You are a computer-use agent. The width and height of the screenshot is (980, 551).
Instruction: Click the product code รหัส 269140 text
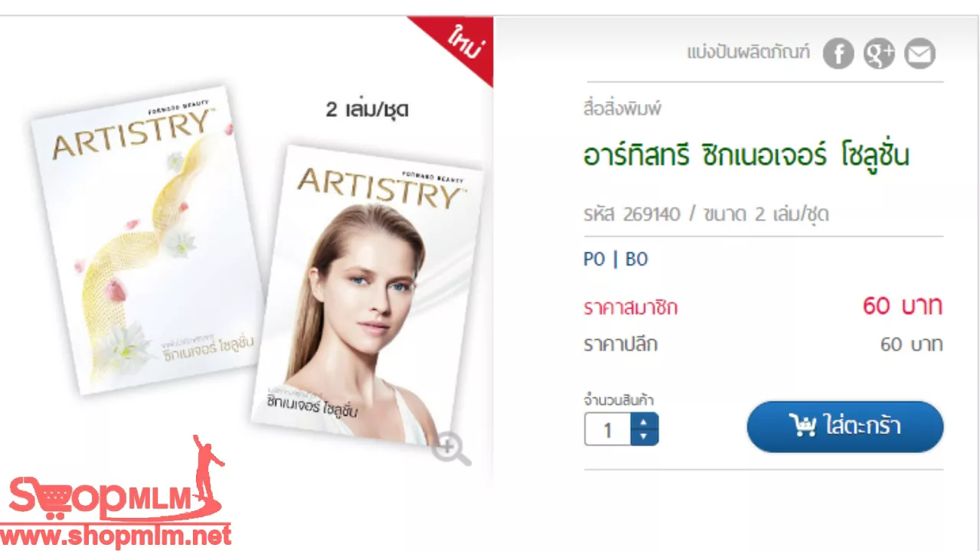coord(632,214)
